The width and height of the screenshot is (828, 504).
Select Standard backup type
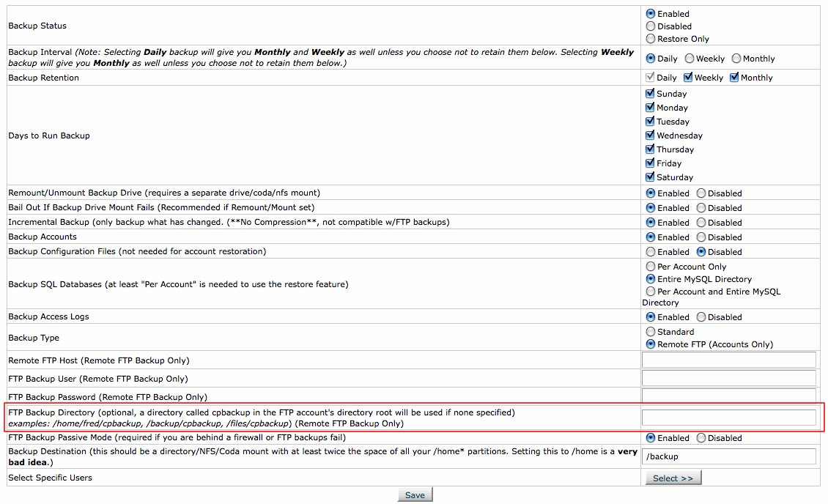pos(651,332)
